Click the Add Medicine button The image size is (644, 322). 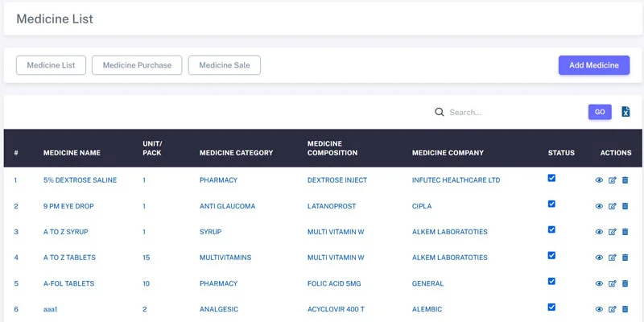coord(594,65)
